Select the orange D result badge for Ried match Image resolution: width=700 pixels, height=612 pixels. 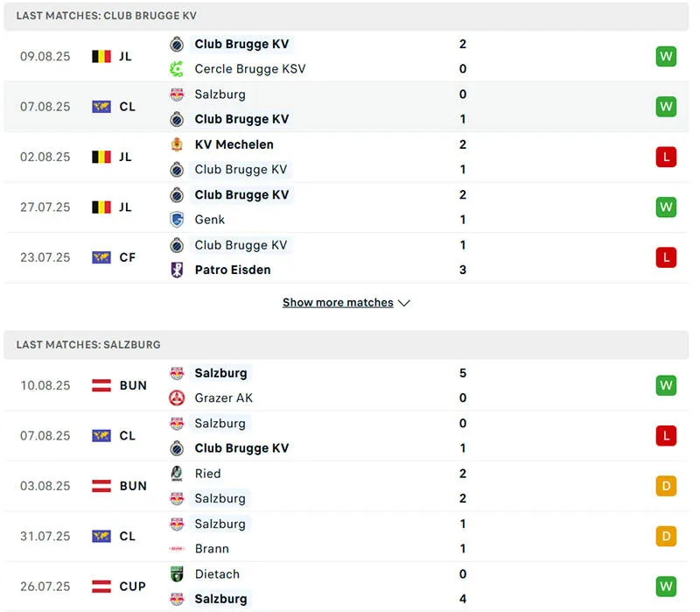point(667,486)
